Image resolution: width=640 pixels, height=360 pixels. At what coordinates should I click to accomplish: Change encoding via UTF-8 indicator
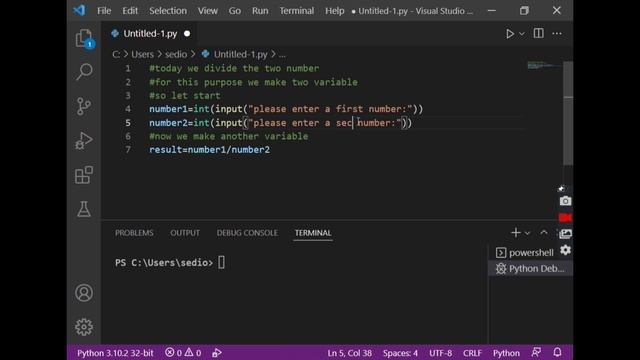[440, 353]
